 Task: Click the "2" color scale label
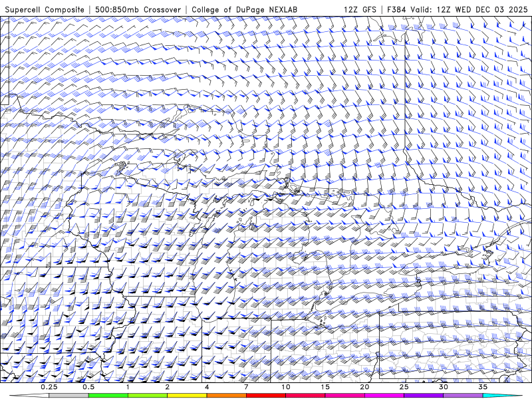tap(168, 387)
